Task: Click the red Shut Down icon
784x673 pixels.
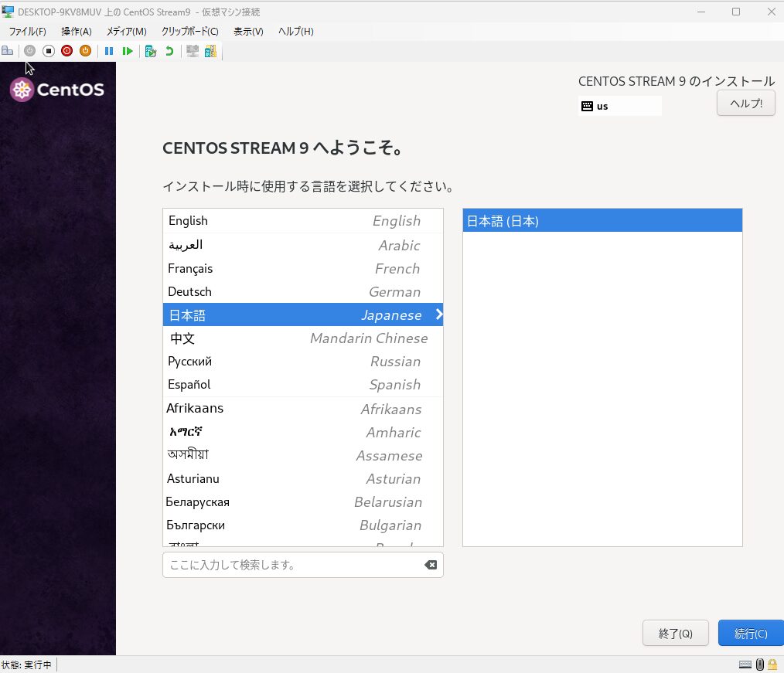Action: click(x=66, y=51)
